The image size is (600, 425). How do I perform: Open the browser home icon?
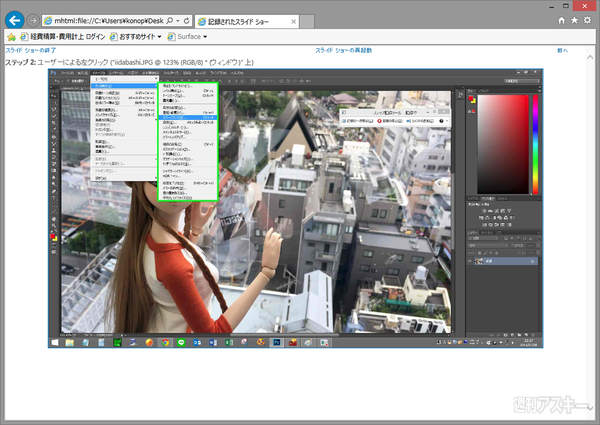[561, 20]
